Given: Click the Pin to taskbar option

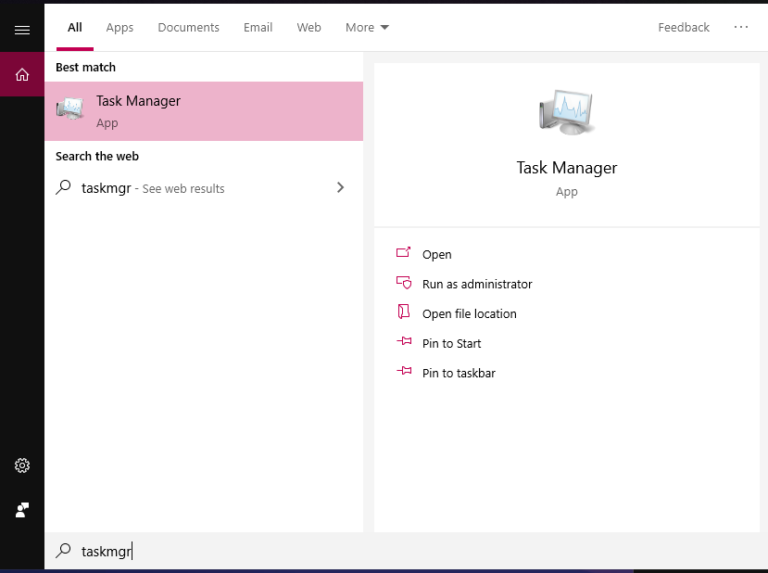Looking at the screenshot, I should pyautogui.click(x=458, y=373).
